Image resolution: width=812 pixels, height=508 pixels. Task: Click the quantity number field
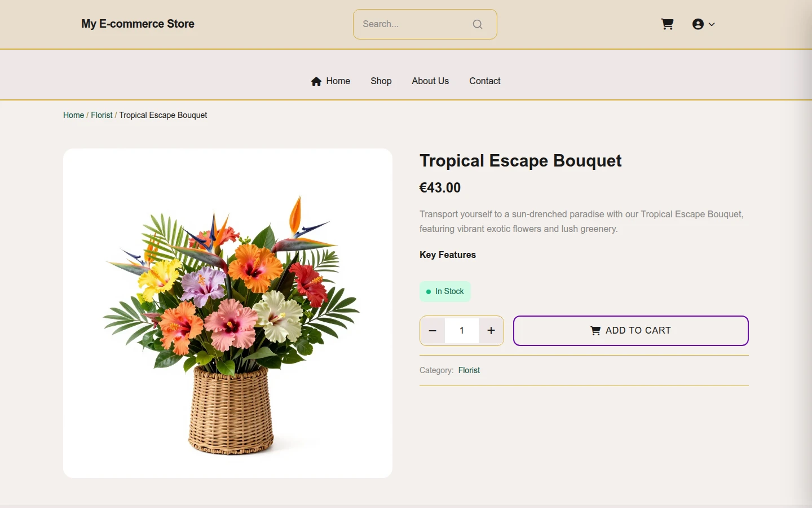click(x=462, y=331)
